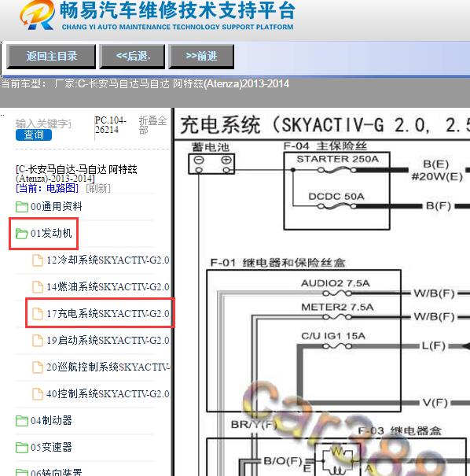Click the 14燃油系统 document icon
Screen dimensions: 470x476
tap(38, 287)
